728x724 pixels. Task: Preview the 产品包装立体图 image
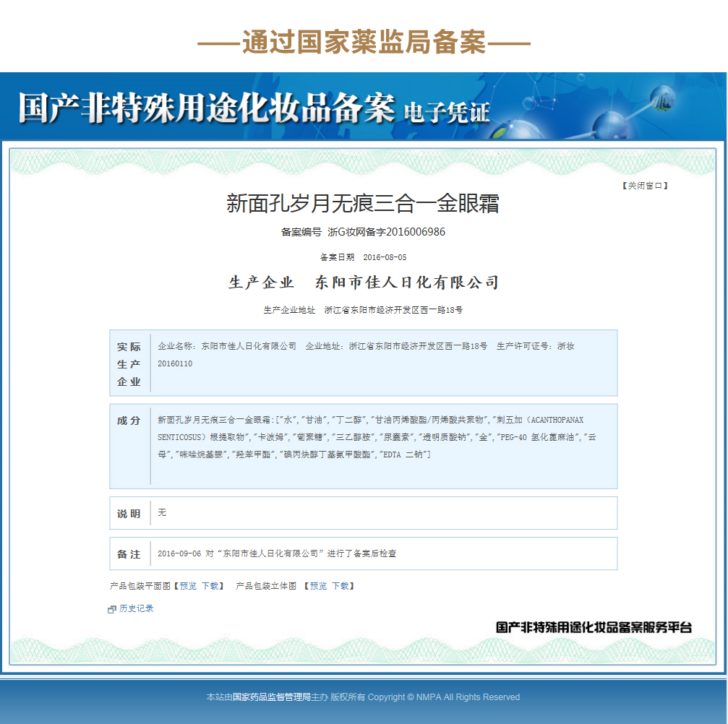tap(319, 586)
